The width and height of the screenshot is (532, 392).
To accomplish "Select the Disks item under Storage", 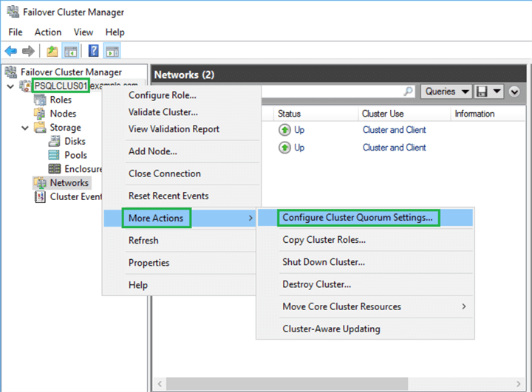I will (x=75, y=141).
